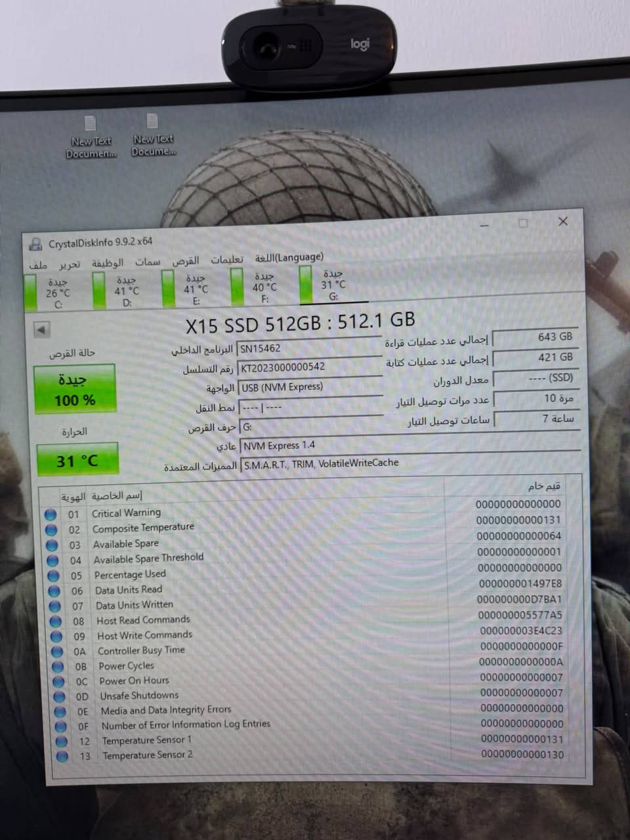Click the blue status icon for Power Cycles
This screenshot has height=840, width=630.
58,667
